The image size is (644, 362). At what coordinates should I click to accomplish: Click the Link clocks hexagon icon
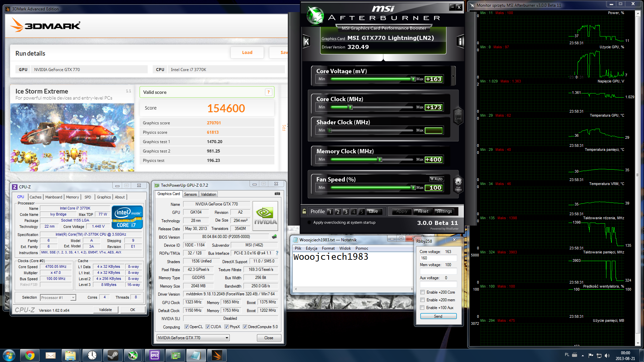pos(458,116)
